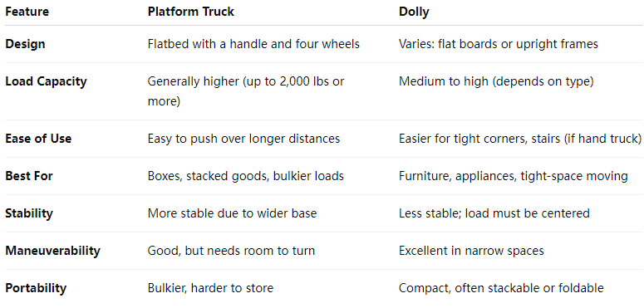Image resolution: width=644 pixels, height=308 pixels.
Task: Select 'Compact, often stackable or foldable' cell
Action: 501,288
